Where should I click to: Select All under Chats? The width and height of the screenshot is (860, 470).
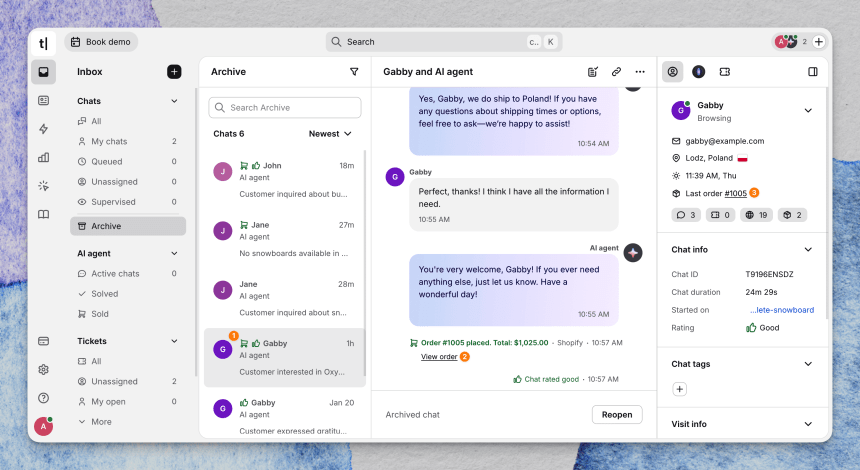point(128,121)
